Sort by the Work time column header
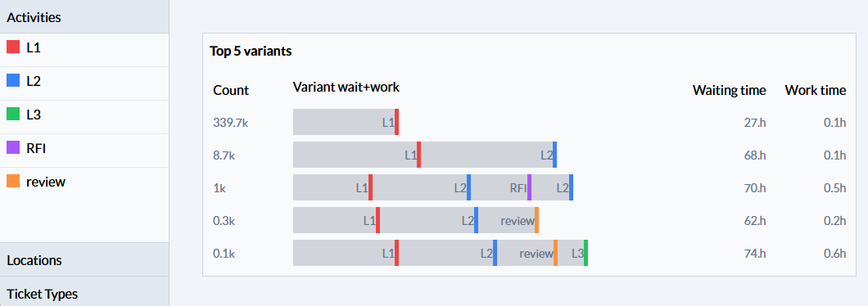This screenshot has height=306, width=868. coord(816,90)
